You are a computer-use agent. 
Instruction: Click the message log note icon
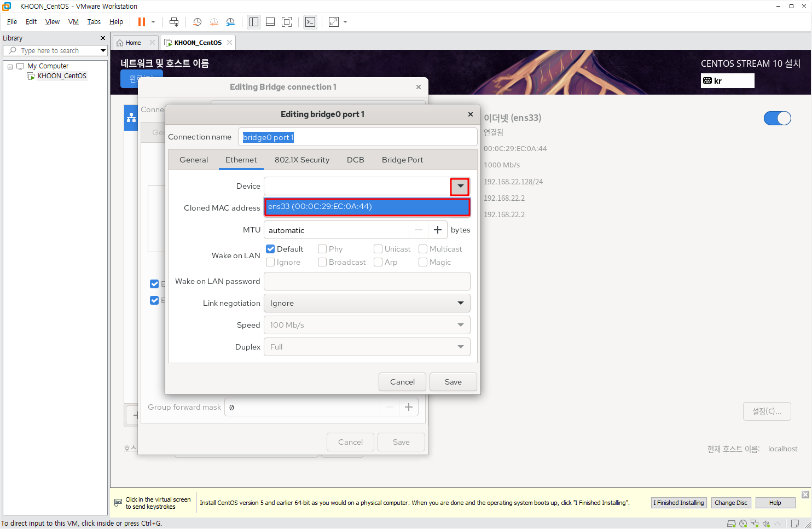tap(795, 524)
